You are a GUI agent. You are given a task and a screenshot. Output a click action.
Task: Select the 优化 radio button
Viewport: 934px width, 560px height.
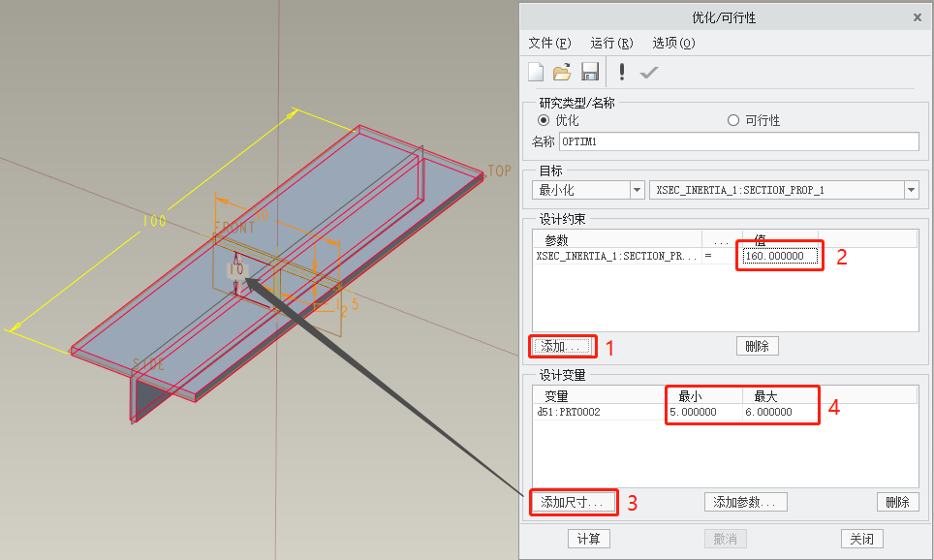tap(545, 120)
